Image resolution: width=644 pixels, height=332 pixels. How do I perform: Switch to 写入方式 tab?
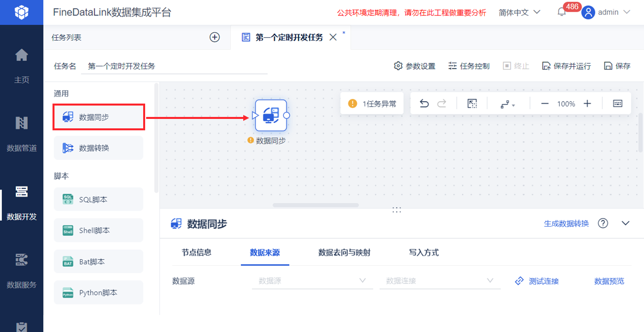[424, 252]
